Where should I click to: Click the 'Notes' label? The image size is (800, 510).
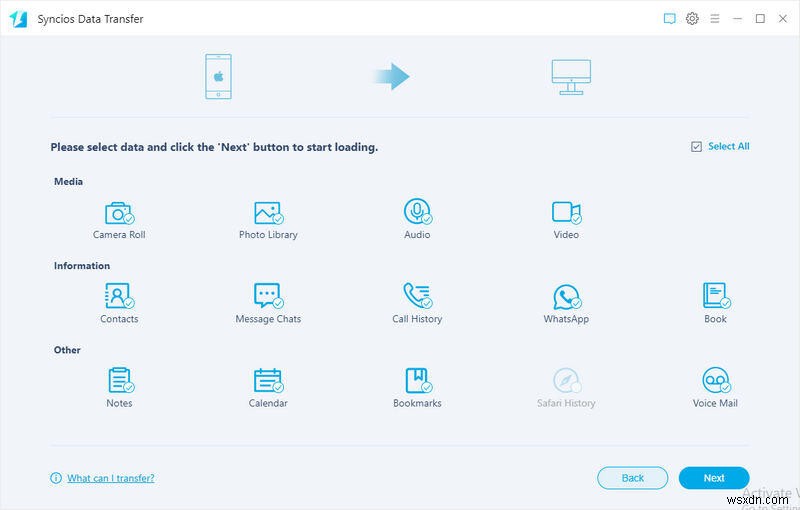coord(119,403)
